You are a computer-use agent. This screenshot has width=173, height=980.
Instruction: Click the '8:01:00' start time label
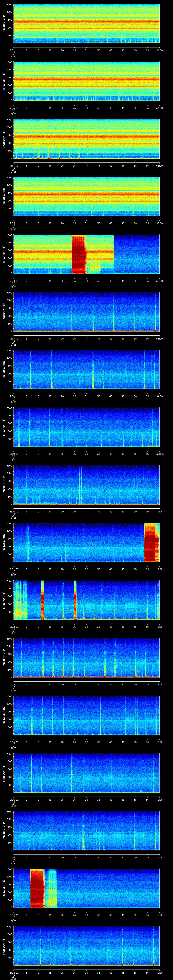14,569
